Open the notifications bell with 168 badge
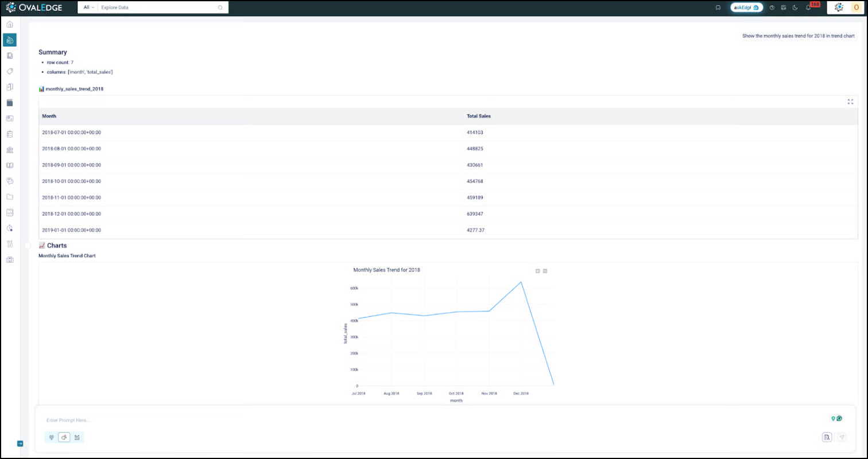 (x=808, y=7)
